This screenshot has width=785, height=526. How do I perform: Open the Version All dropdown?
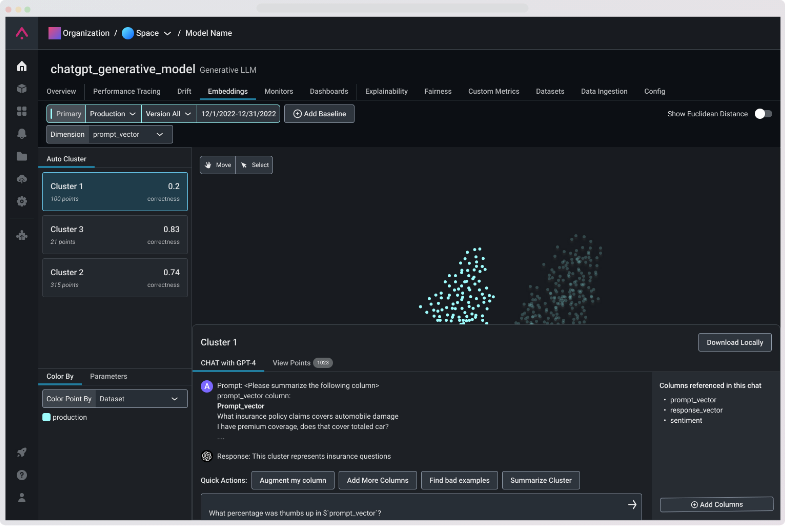tap(169, 114)
